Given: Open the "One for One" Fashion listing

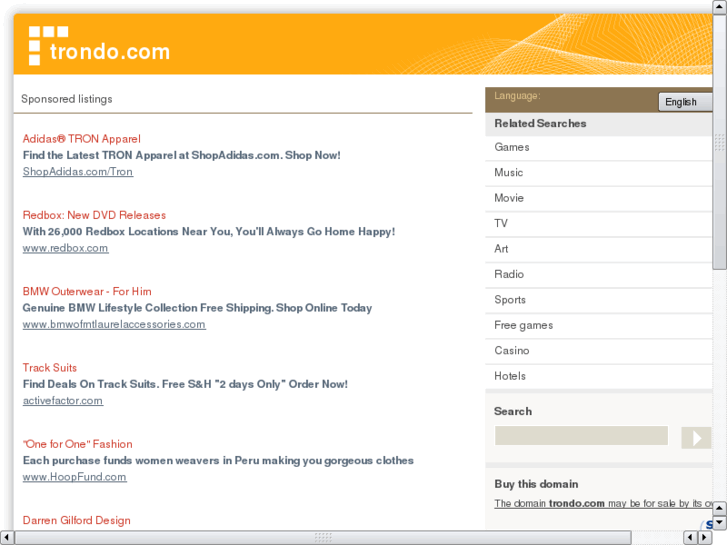Looking at the screenshot, I should pyautogui.click(x=77, y=444).
